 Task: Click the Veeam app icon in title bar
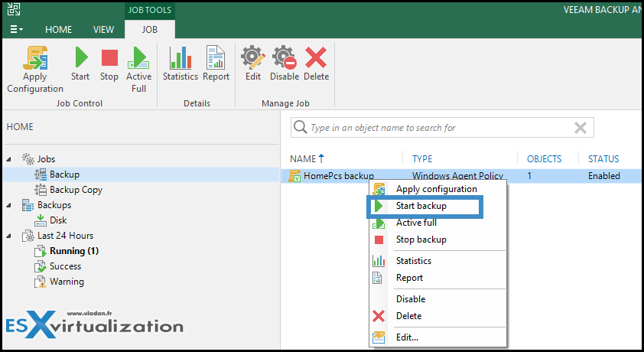(14, 9)
